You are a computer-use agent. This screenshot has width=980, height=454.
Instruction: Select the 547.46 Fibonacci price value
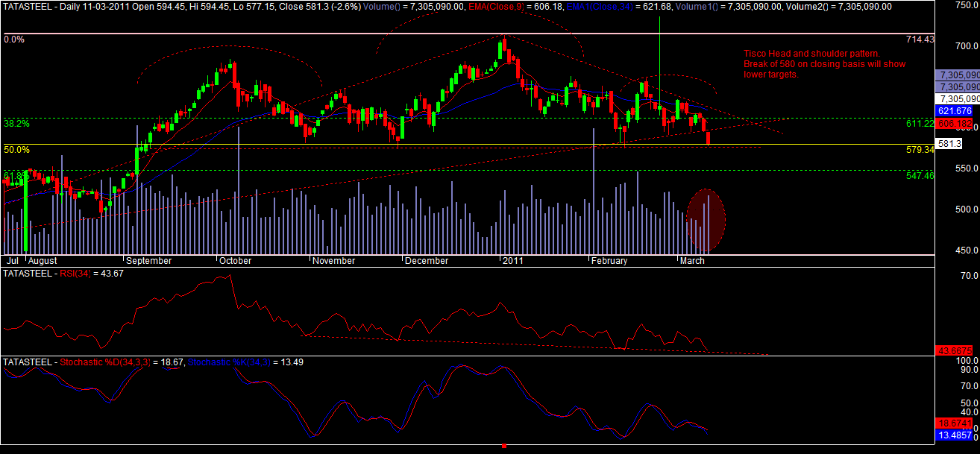pos(920,176)
